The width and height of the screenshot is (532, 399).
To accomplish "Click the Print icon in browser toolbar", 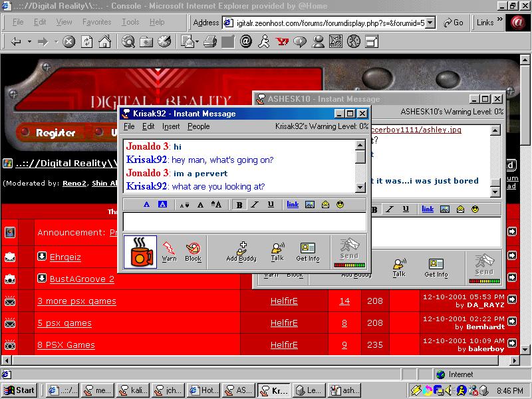I will pos(210,42).
